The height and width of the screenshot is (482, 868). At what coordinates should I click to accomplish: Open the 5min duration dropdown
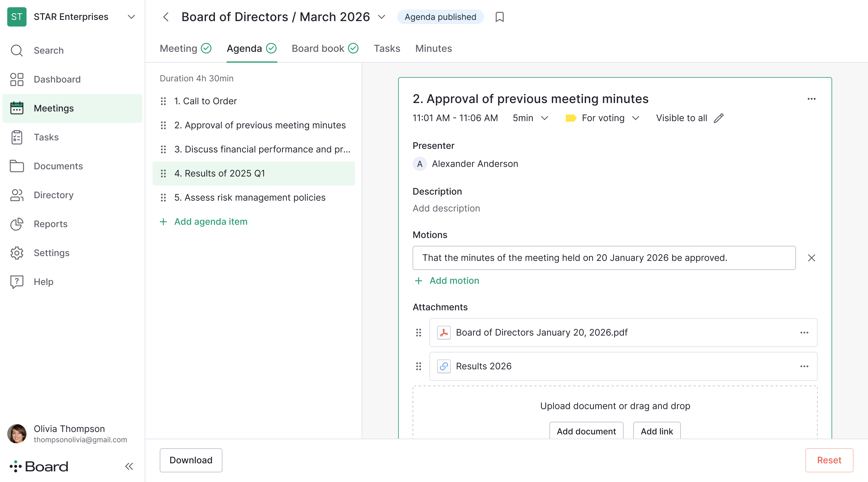(545, 118)
